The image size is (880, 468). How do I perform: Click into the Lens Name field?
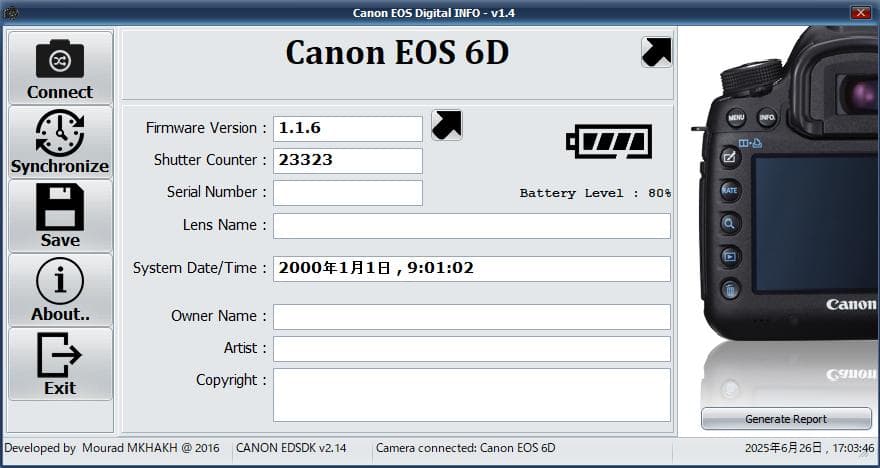[472, 226]
